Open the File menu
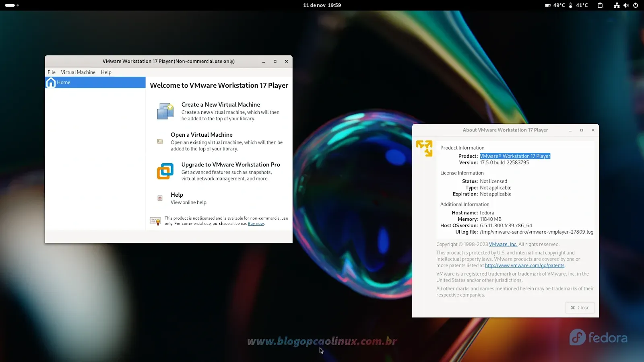Screen dimensions: 644x362 (52, 72)
